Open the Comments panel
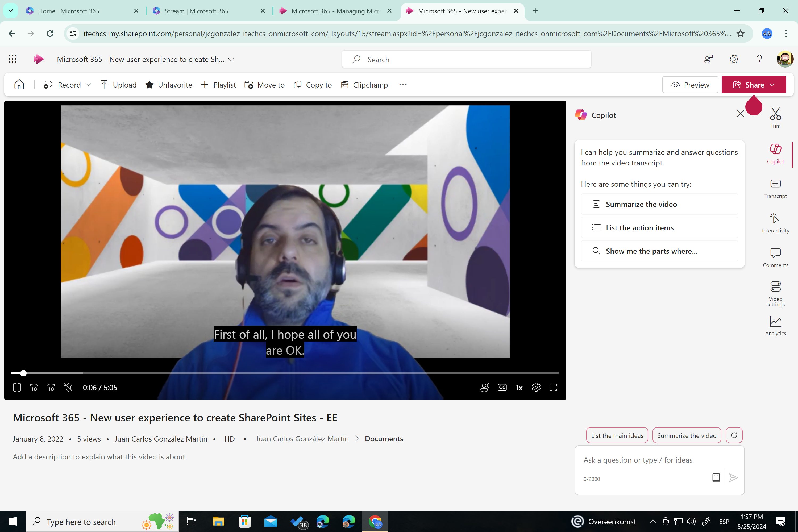The image size is (798, 532). tap(776, 257)
